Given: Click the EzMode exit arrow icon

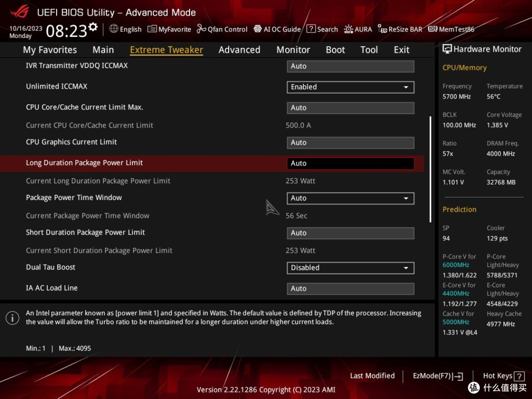Looking at the screenshot, I should [x=458, y=376].
